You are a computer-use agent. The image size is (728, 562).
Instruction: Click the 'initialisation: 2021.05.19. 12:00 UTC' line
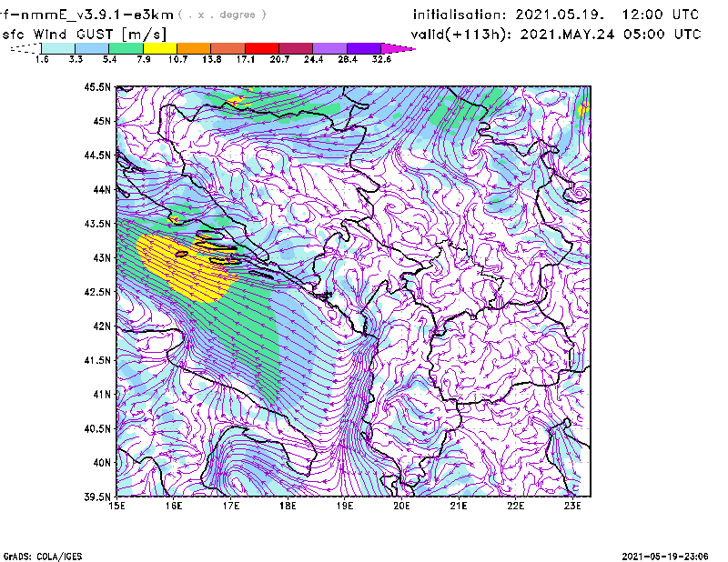(556, 15)
